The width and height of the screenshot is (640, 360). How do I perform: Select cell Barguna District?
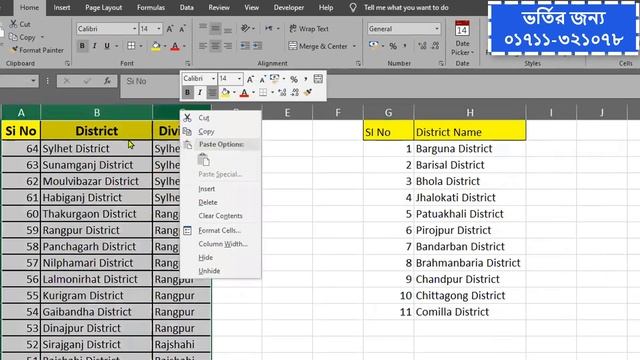point(470,149)
